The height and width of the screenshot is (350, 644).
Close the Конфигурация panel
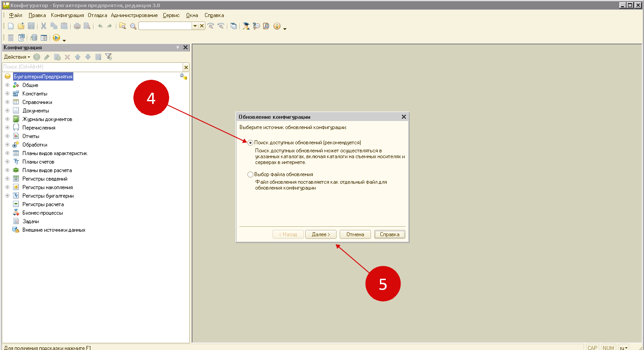[x=186, y=48]
